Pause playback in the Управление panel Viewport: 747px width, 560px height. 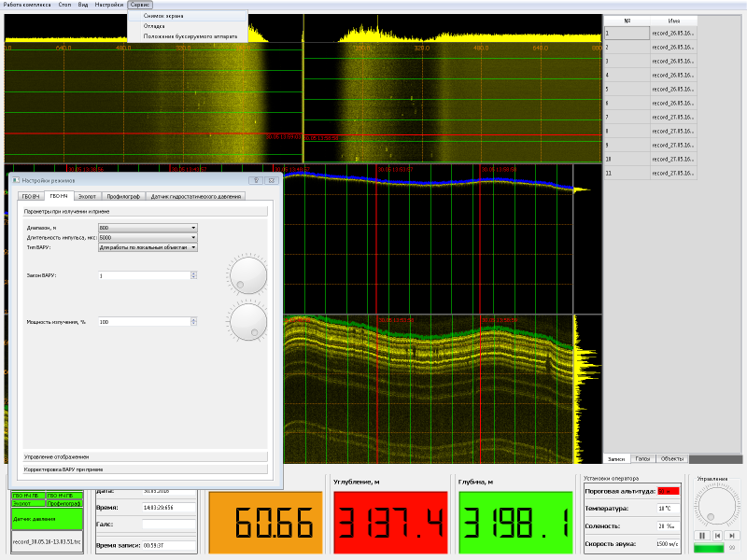702,535
